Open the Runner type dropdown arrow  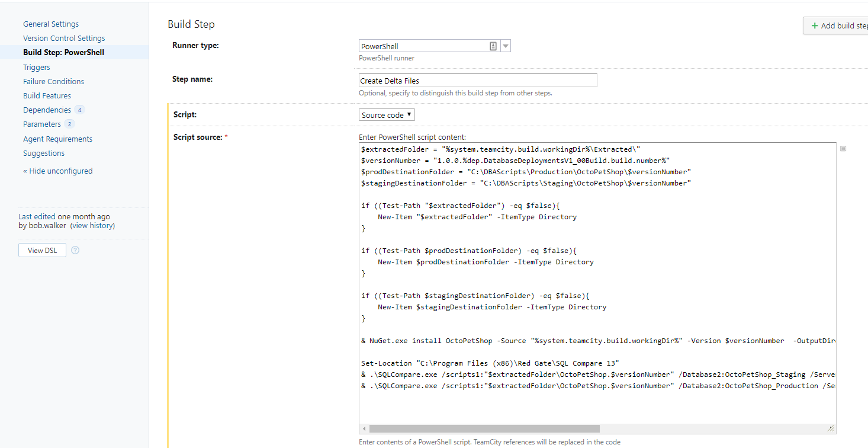(x=505, y=46)
